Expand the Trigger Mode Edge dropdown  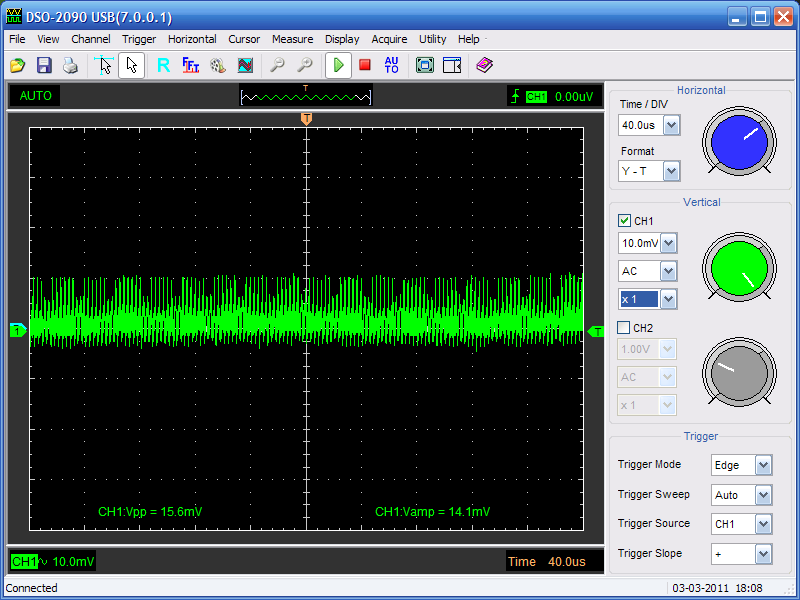763,465
